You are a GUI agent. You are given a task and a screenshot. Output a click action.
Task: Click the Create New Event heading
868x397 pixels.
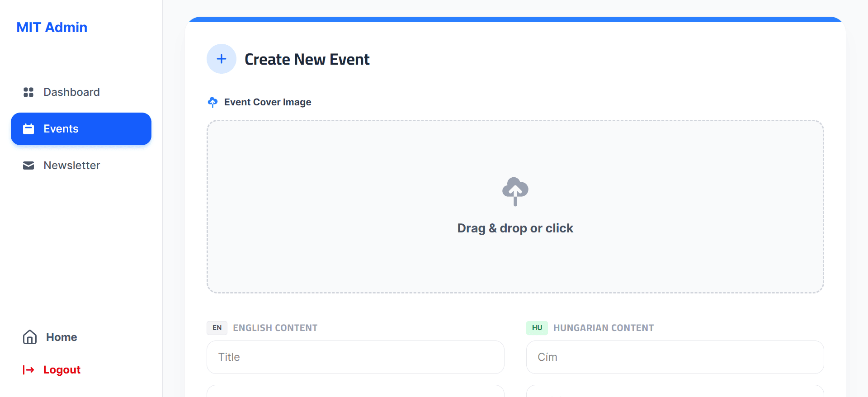(x=307, y=59)
